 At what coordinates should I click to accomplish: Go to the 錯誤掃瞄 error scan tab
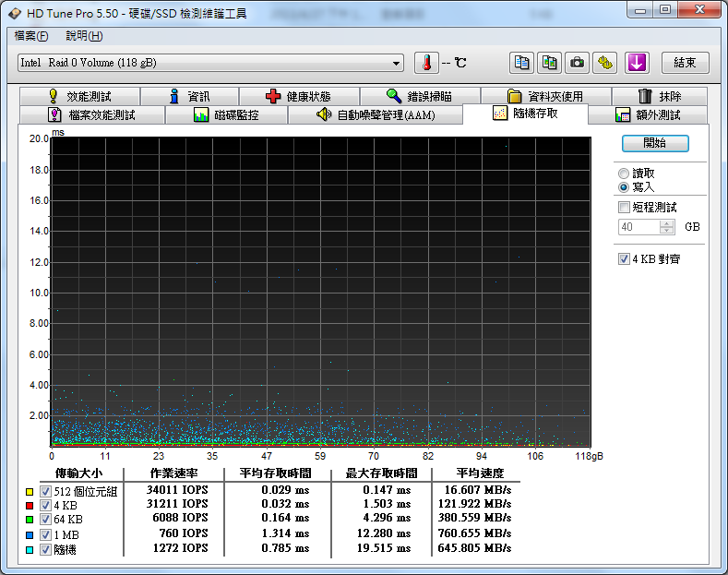[420, 96]
